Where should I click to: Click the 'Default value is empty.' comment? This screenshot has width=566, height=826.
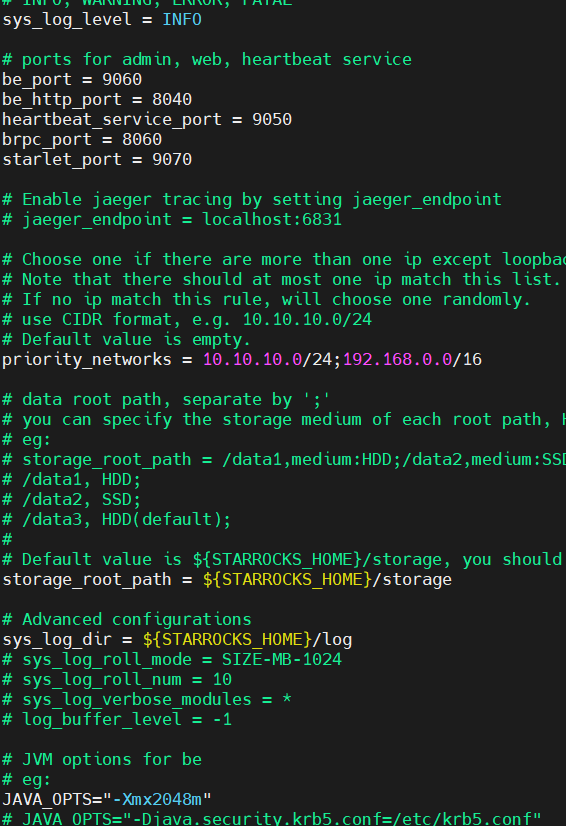[126, 340]
